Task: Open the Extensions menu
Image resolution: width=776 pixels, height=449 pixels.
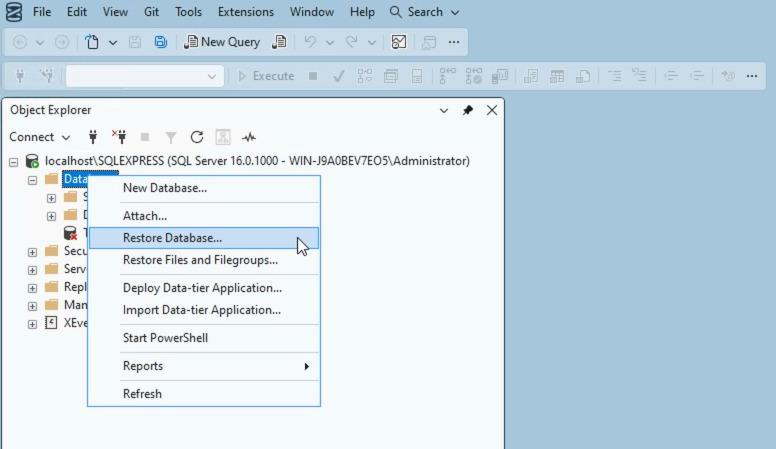Action: point(246,12)
